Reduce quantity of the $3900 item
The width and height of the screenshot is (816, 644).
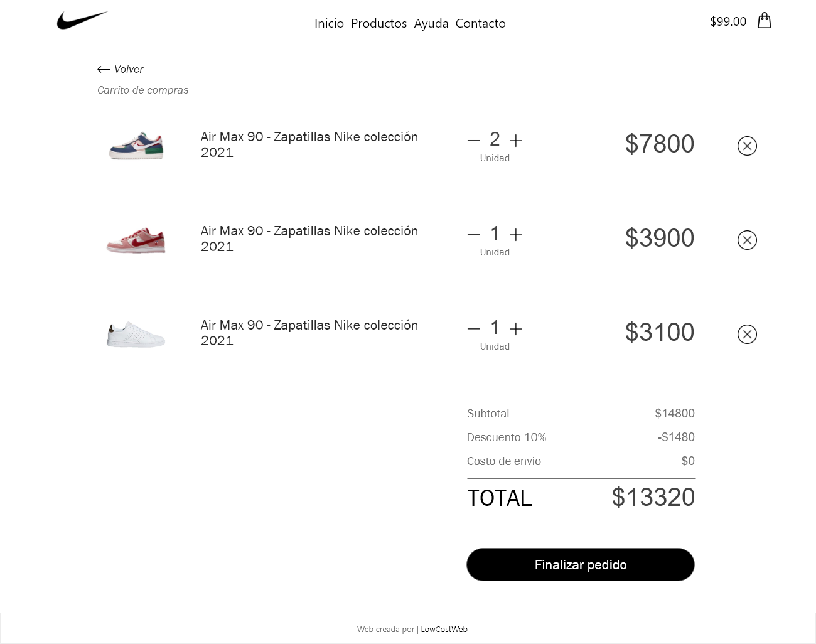[474, 235]
